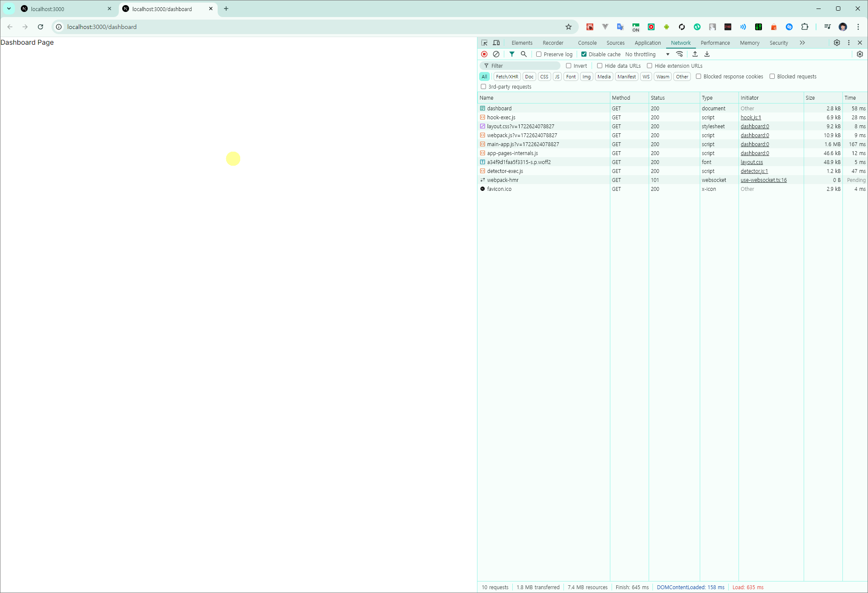Stop recording network log

coord(484,54)
